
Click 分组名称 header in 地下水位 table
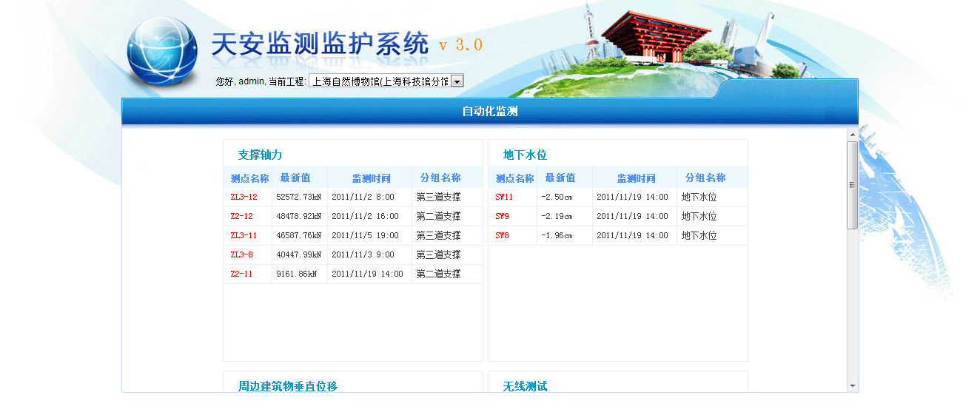click(705, 178)
